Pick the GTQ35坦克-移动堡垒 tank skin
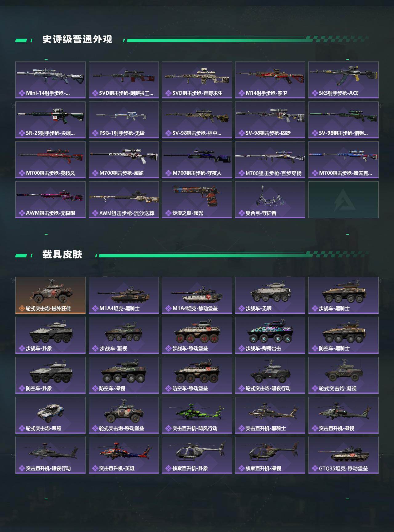394x532 pixels. point(344,455)
